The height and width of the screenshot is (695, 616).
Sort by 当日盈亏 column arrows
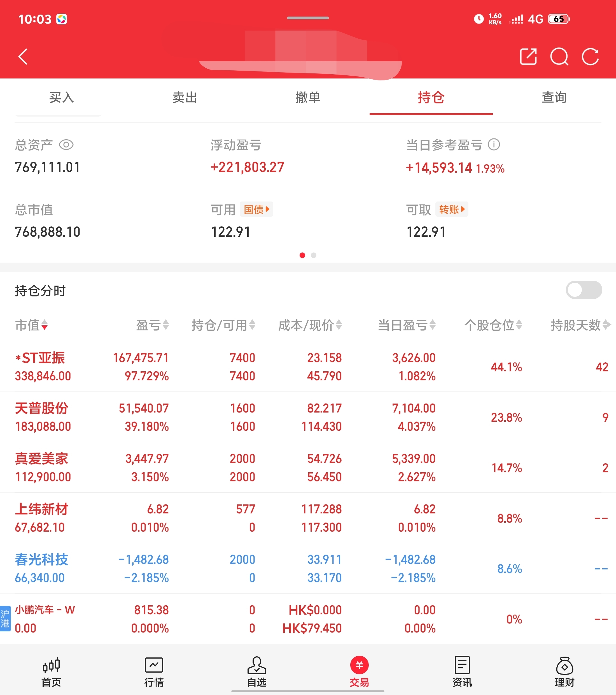(x=432, y=325)
